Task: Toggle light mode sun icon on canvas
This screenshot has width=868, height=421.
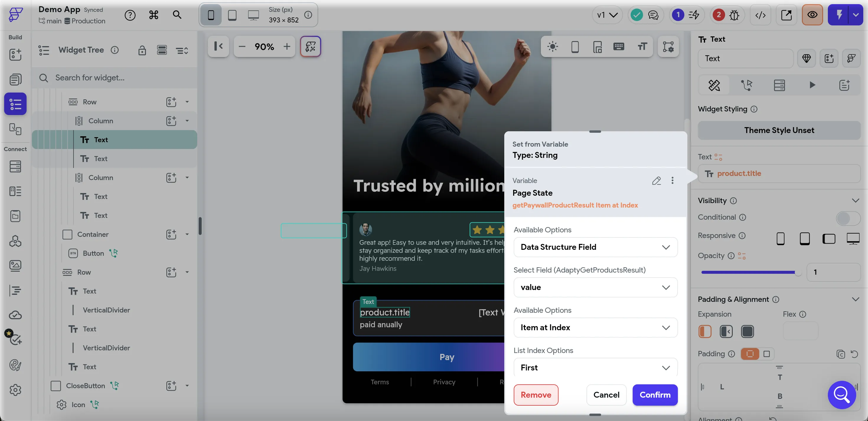Action: click(x=553, y=46)
